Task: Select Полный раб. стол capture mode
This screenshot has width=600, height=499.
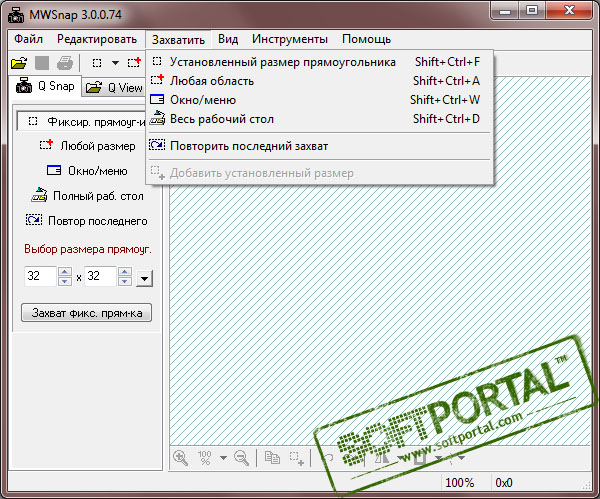Action: tap(88, 196)
